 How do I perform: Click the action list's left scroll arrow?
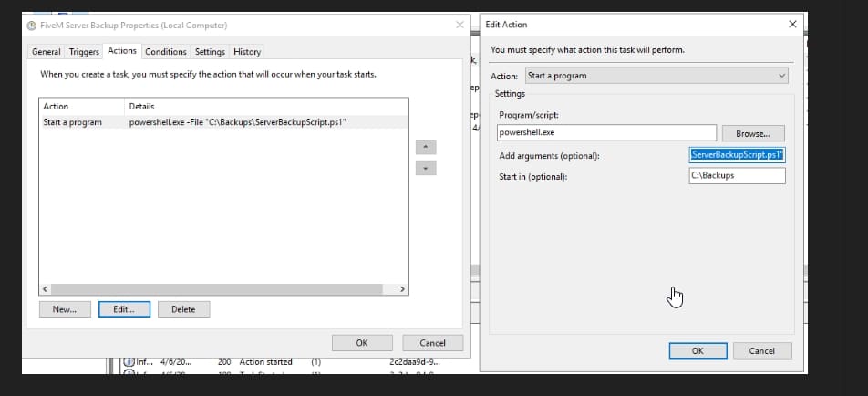click(x=46, y=289)
